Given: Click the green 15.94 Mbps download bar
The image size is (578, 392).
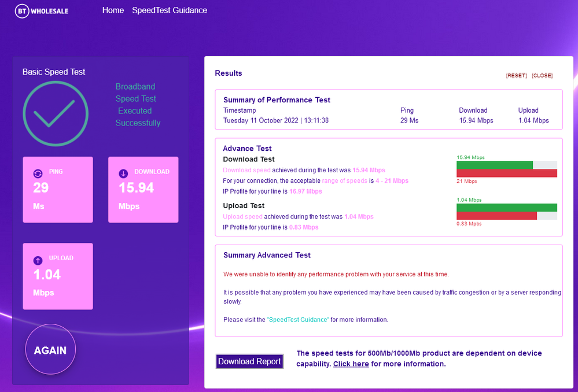Looking at the screenshot, I should tap(494, 165).
